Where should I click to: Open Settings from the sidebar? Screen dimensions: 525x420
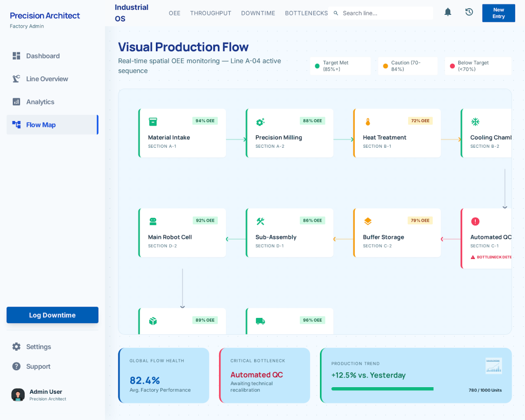point(38,347)
